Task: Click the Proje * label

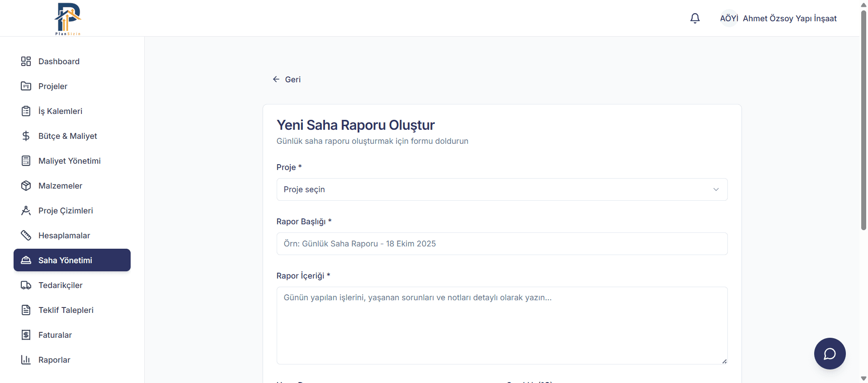Action: 289,167
